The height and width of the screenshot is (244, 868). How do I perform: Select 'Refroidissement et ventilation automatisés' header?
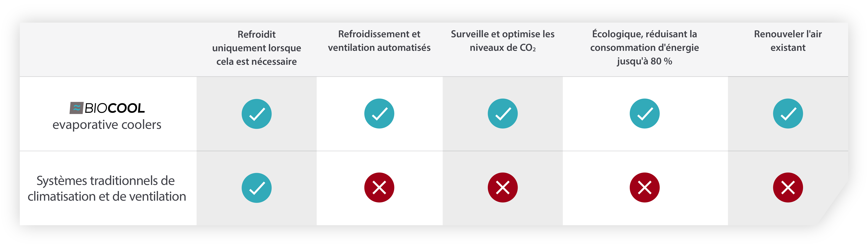coord(379,41)
